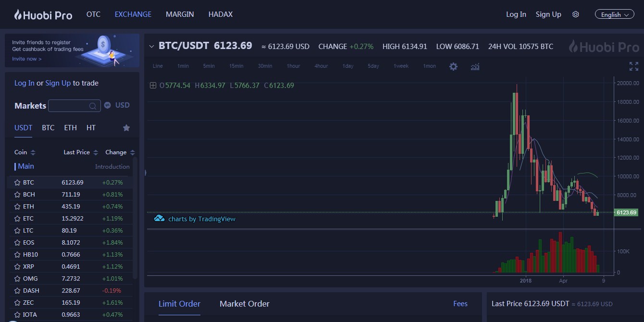Show favorites star tab
644x322 pixels.
(x=126, y=128)
